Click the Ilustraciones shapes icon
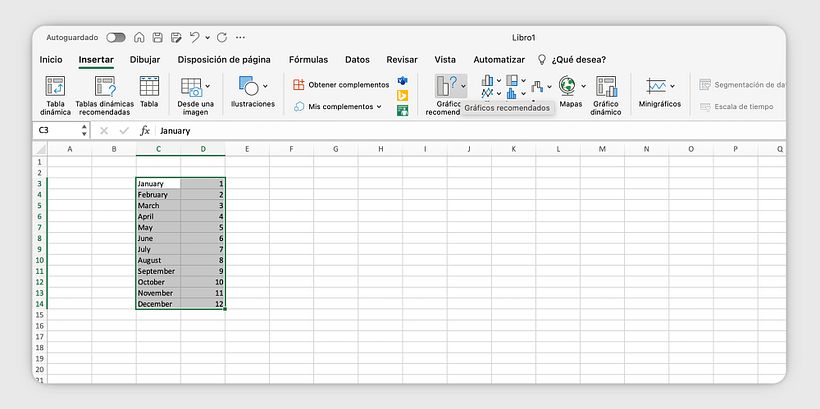 [248, 86]
